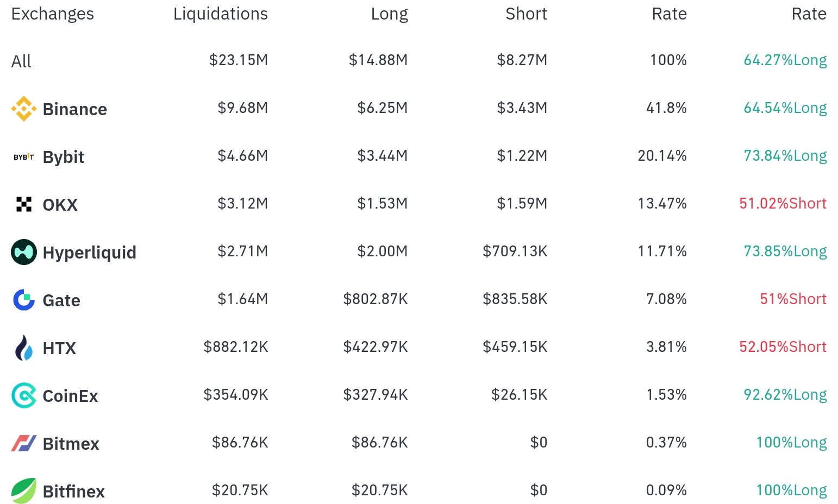This screenshot has width=838, height=504.
Task: Sort by the Short column header
Action: tap(526, 14)
